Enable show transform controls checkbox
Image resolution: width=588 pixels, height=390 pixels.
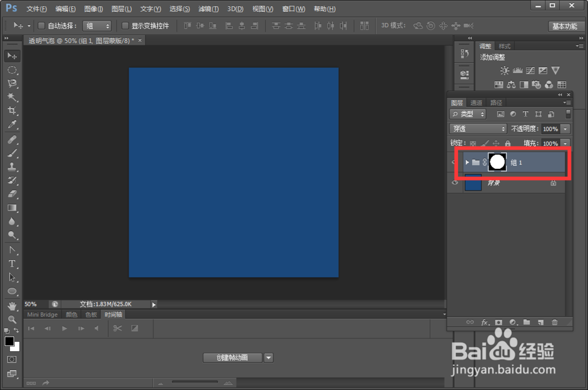125,25
